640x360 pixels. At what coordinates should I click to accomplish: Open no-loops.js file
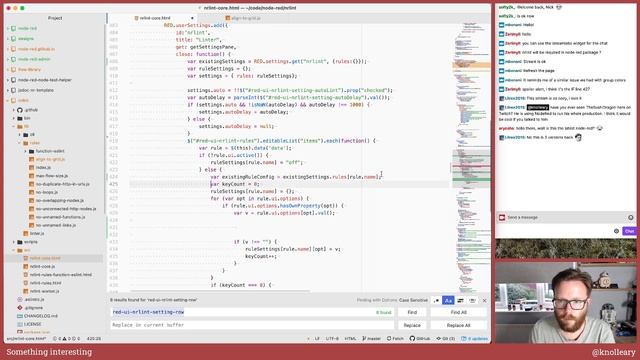(x=47, y=192)
